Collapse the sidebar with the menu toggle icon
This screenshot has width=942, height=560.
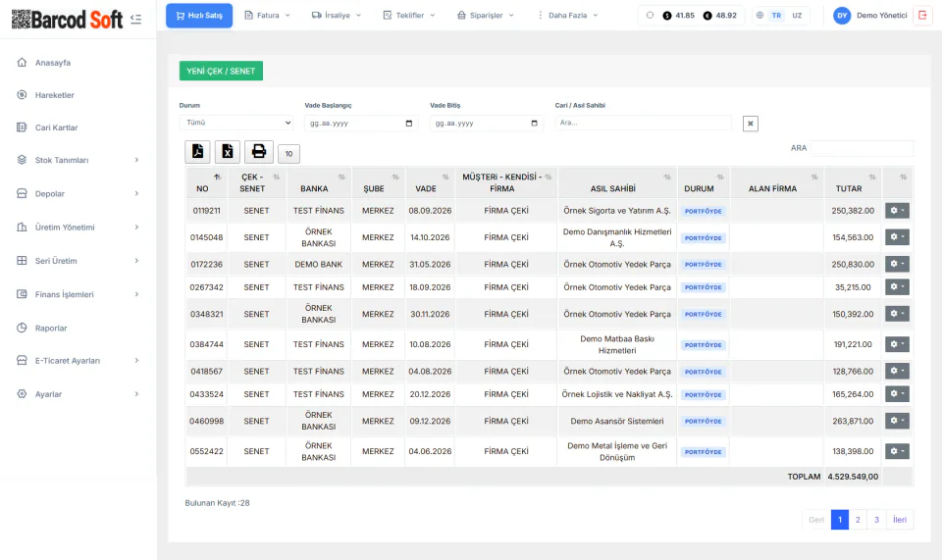[x=135, y=20]
